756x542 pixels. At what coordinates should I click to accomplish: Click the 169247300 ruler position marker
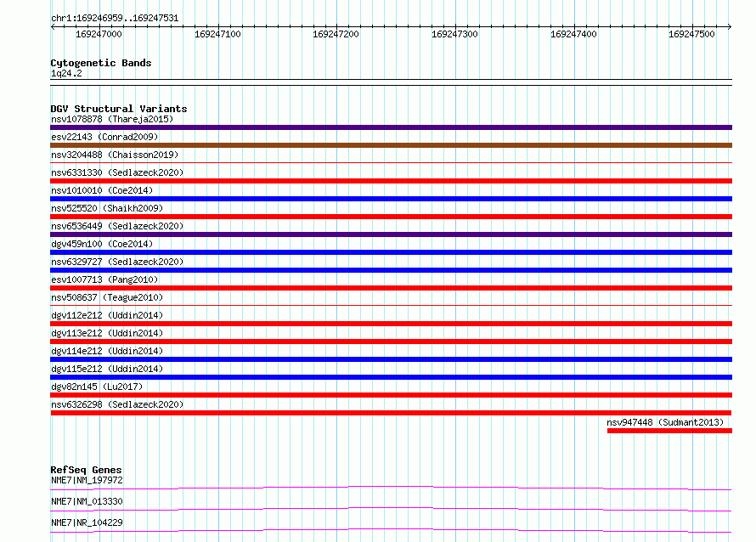click(454, 34)
